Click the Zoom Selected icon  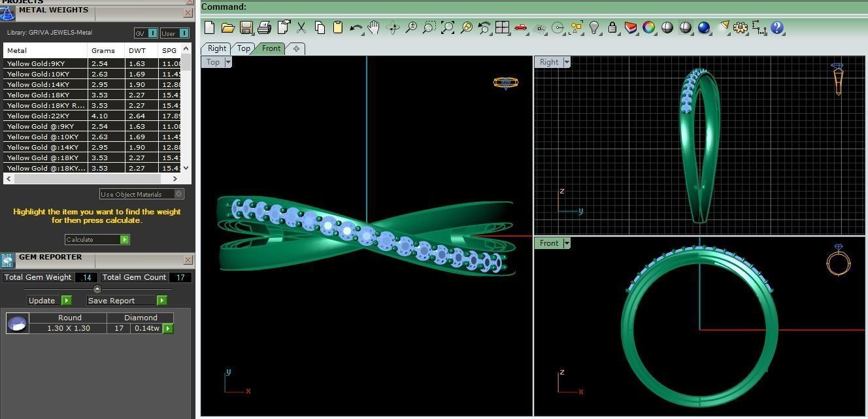point(466,27)
